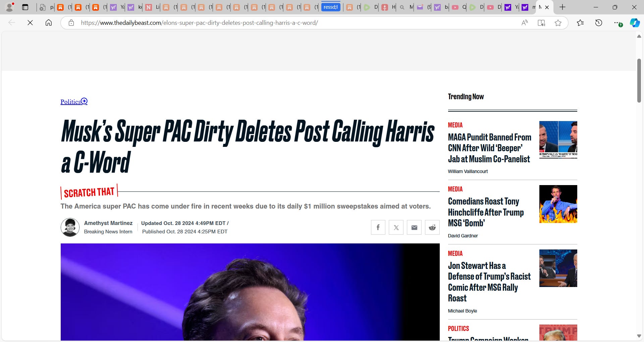
Task: Share article on X icon
Action: tap(396, 227)
